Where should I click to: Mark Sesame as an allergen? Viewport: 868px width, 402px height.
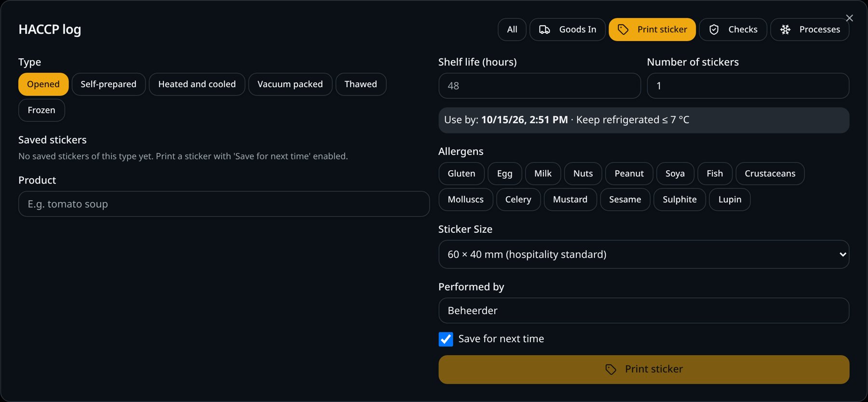[625, 200]
